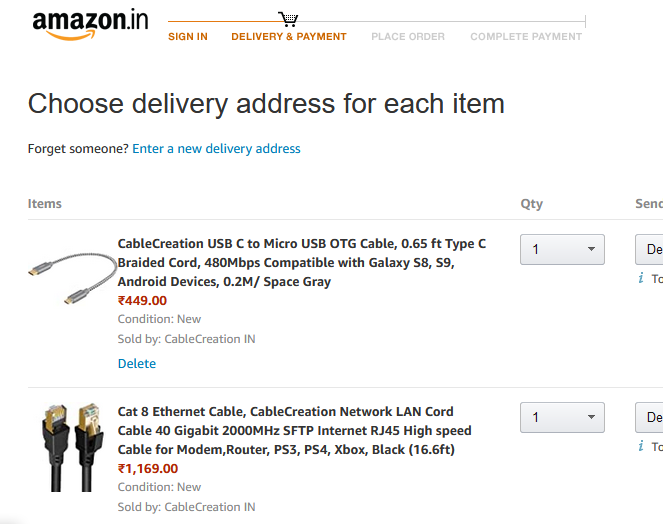Open the CableCreation USB C cable title
This screenshot has height=524, width=663.
coord(301,263)
